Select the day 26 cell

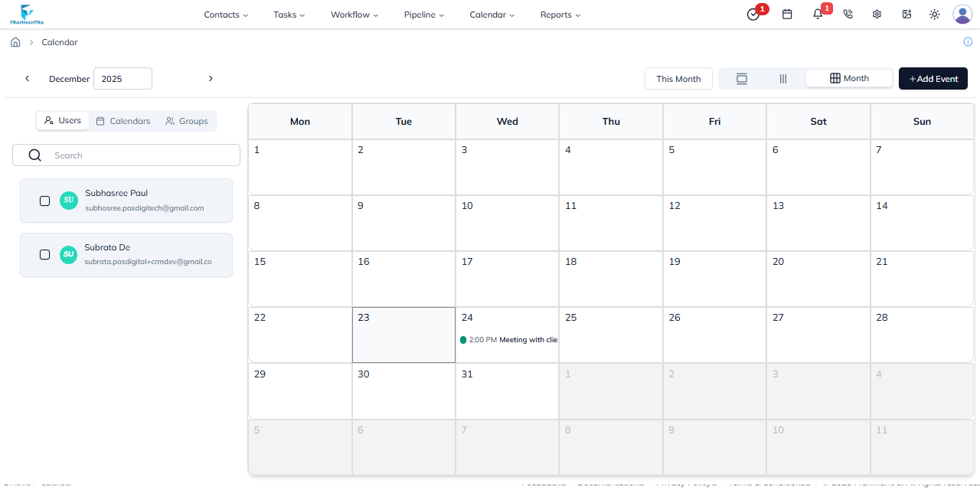[714, 335]
